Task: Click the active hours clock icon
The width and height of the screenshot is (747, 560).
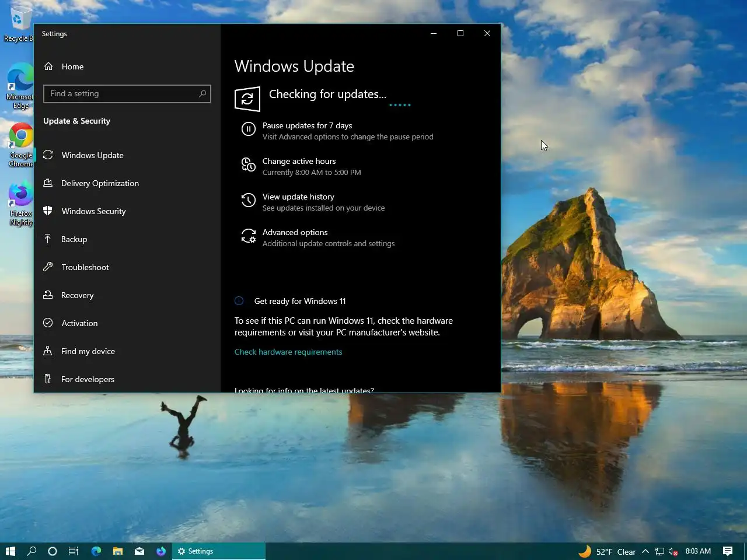Action: (x=249, y=165)
